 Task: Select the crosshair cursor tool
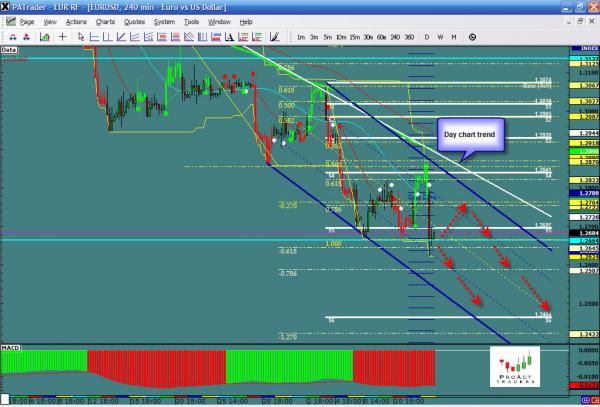click(63, 37)
